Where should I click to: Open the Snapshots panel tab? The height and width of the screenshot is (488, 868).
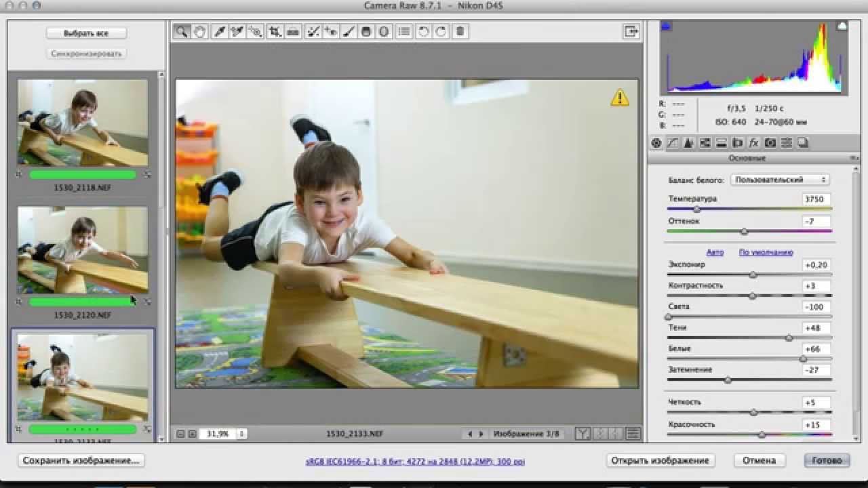coord(802,143)
